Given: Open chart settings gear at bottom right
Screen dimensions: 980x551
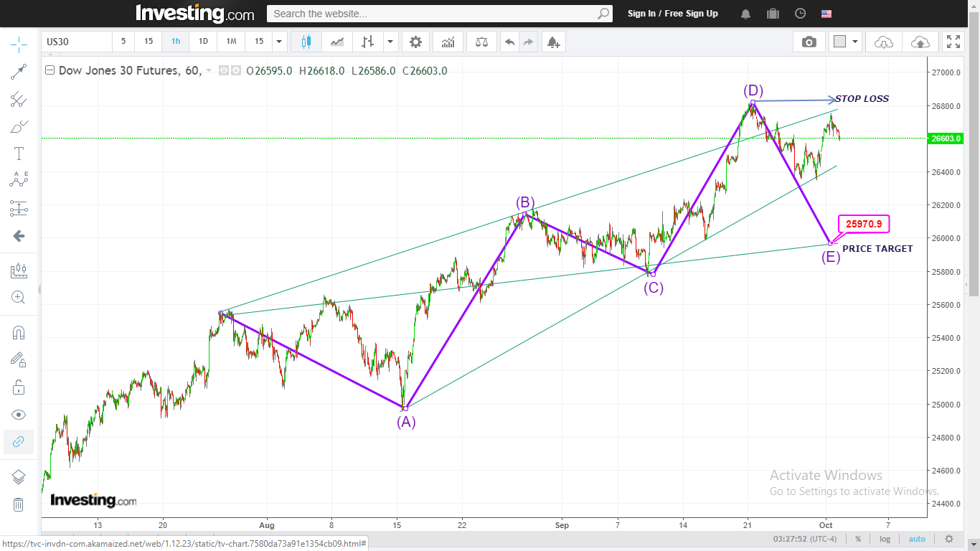Looking at the screenshot, I should click(x=949, y=539).
